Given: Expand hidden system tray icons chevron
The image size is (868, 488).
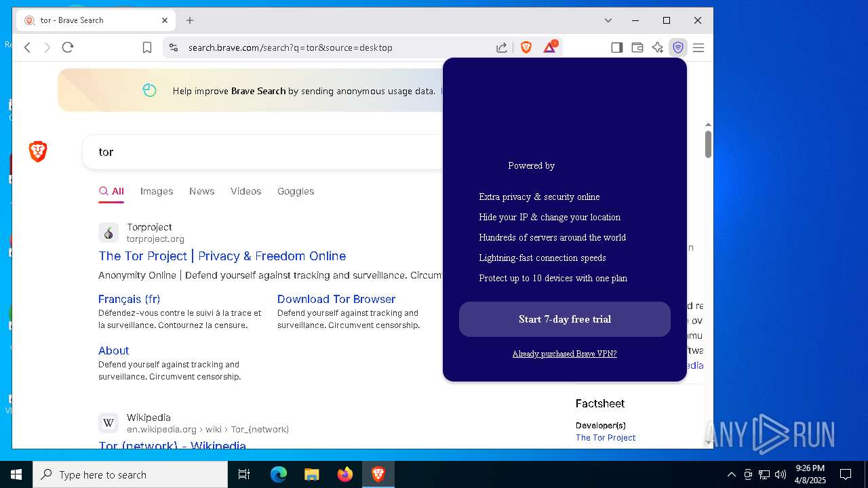Looking at the screenshot, I should tap(732, 474).
